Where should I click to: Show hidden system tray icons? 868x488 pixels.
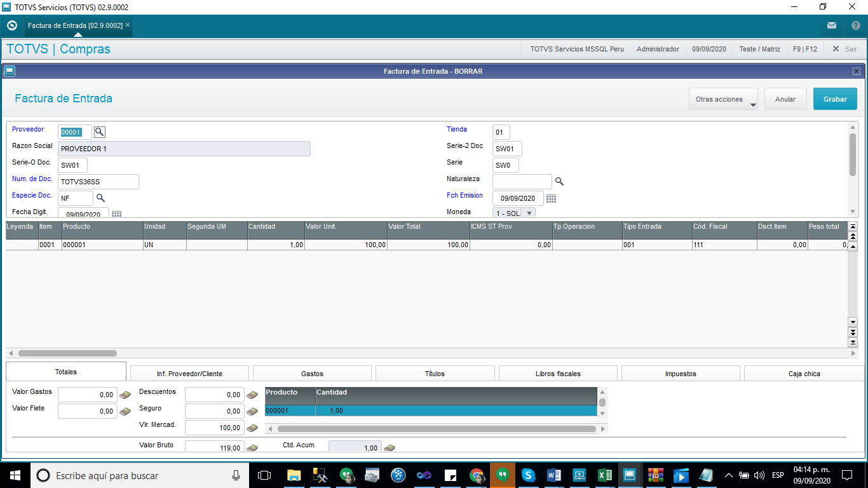tap(728, 475)
